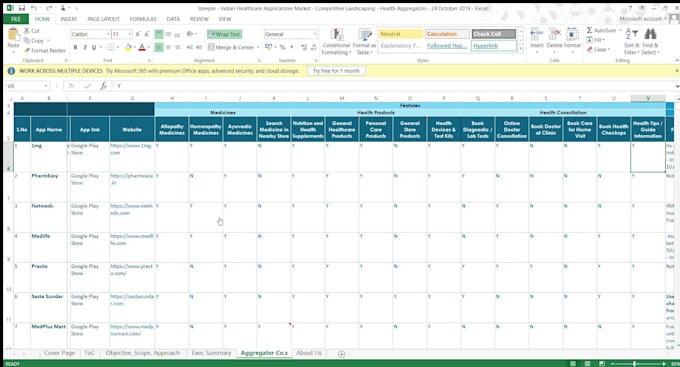Screen dimensions: 680x367
Task: Increase the font size
Action: 138,34
